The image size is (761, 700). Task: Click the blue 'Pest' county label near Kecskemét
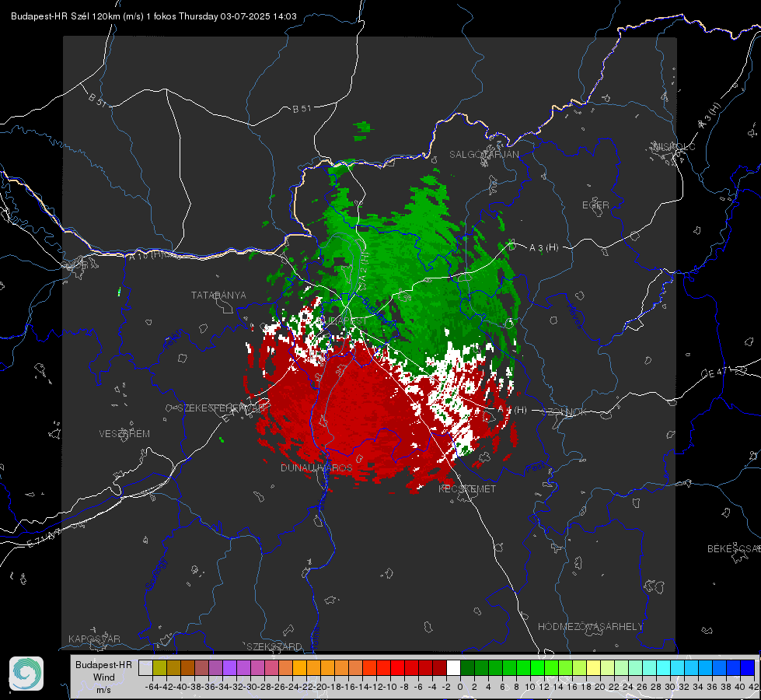[x=535, y=467]
